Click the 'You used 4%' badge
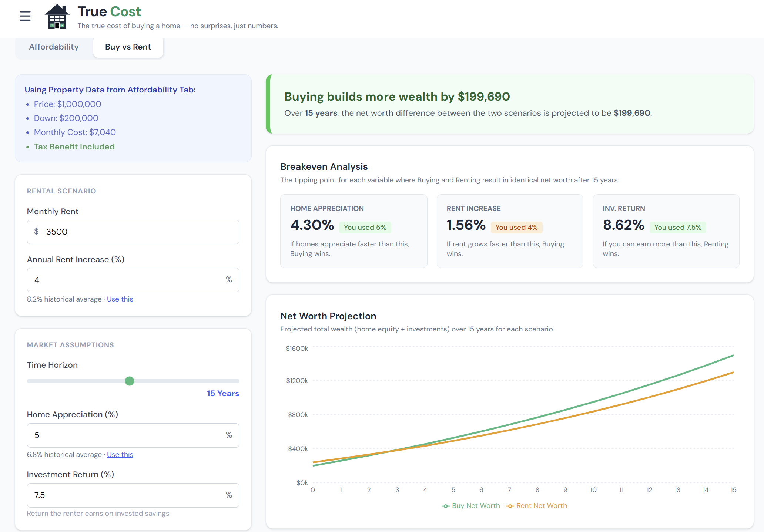The height and width of the screenshot is (532, 764). coord(516,228)
